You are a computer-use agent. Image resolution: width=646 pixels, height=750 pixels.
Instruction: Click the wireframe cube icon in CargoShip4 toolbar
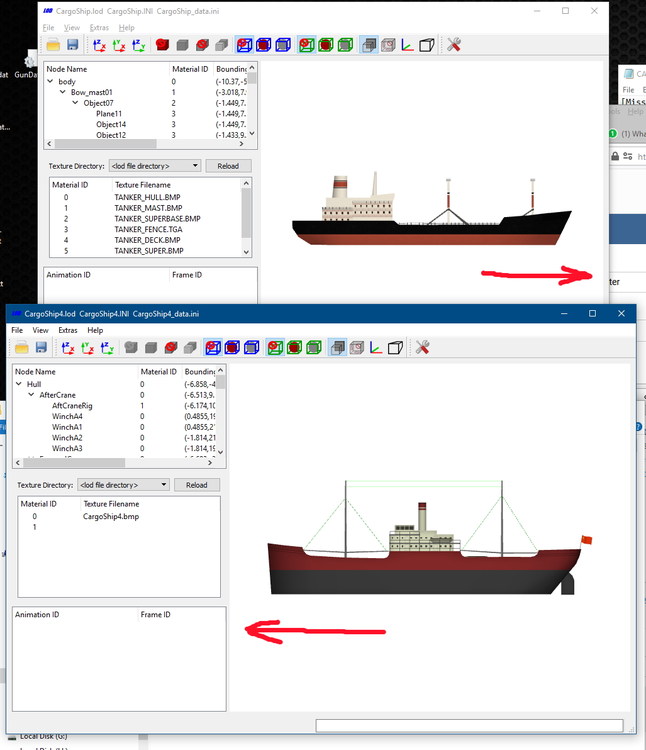395,348
